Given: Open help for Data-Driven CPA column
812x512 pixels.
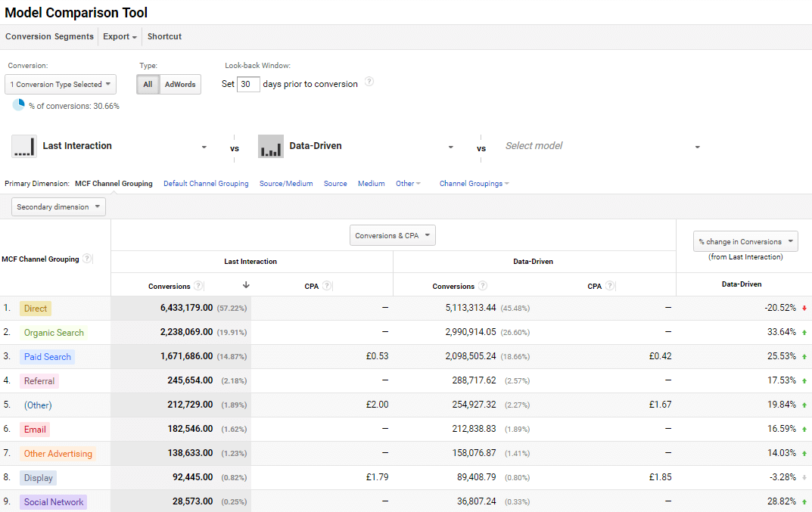Looking at the screenshot, I should tap(609, 286).
